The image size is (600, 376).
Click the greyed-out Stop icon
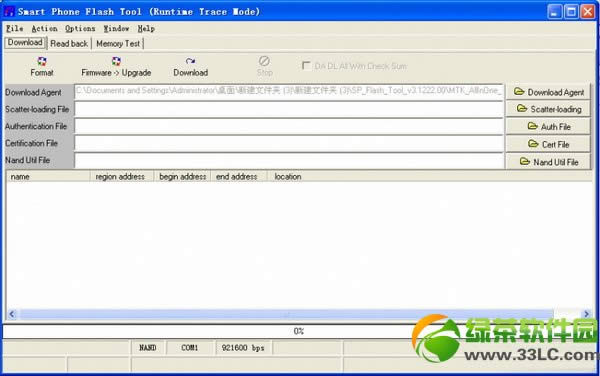click(x=264, y=61)
